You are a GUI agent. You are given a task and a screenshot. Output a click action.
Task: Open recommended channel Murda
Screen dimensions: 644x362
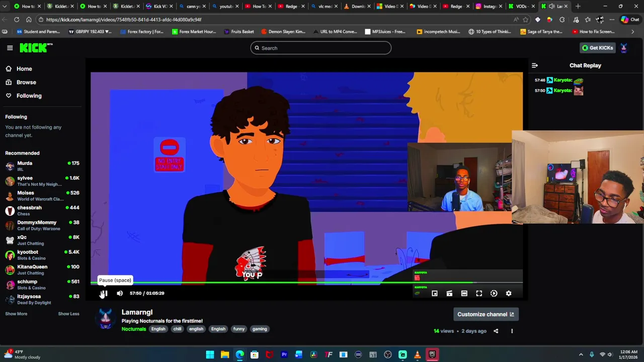pyautogui.click(x=42, y=166)
